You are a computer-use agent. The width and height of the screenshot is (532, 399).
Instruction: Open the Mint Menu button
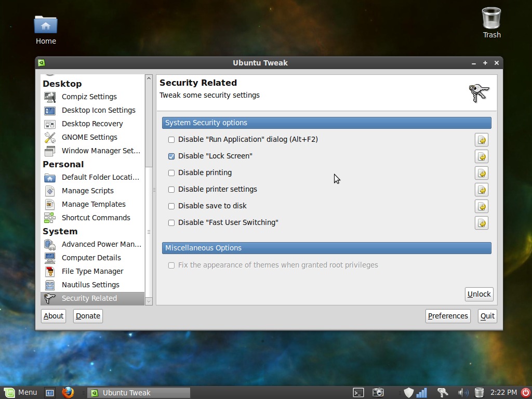tap(20, 393)
